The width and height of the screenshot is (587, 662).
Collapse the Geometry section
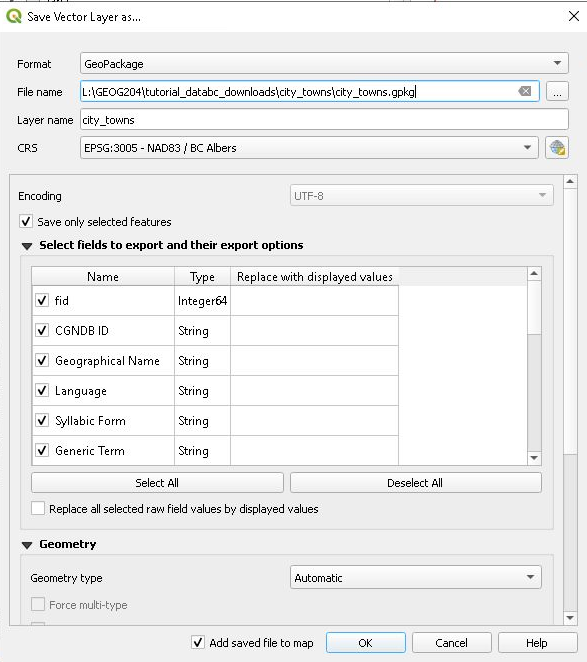point(27,545)
